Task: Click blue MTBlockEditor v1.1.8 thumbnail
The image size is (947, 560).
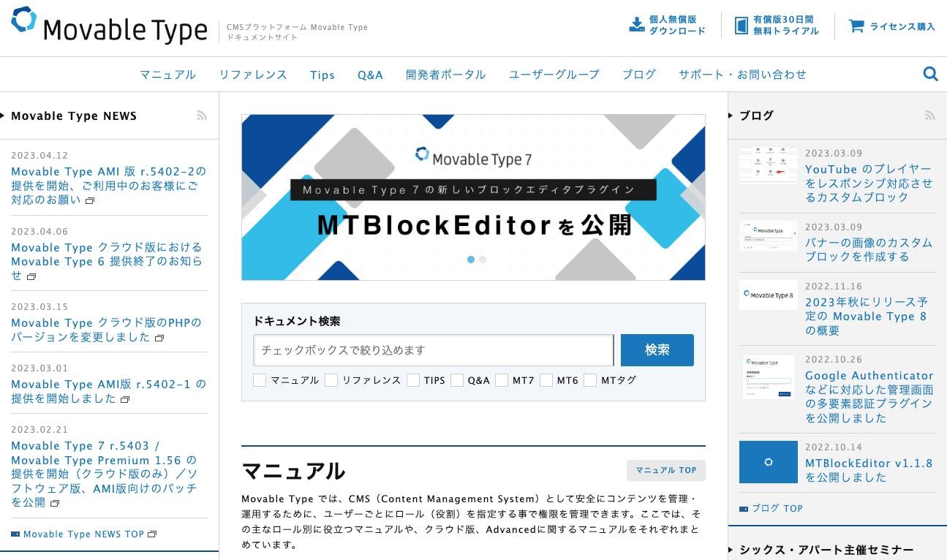Action: pos(768,462)
